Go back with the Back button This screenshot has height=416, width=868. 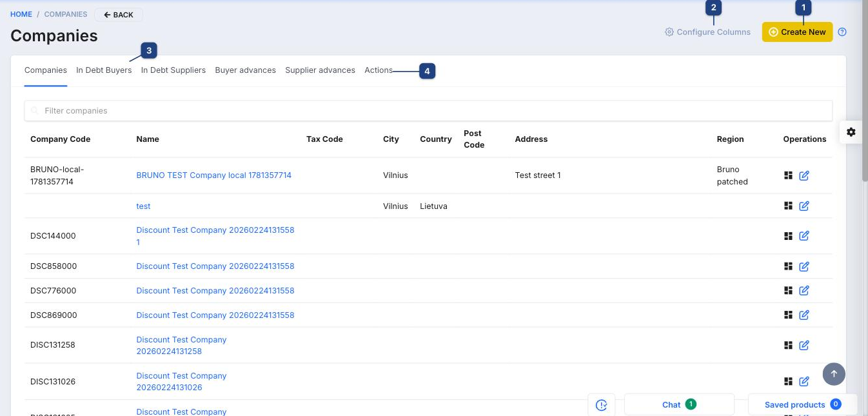pos(119,15)
